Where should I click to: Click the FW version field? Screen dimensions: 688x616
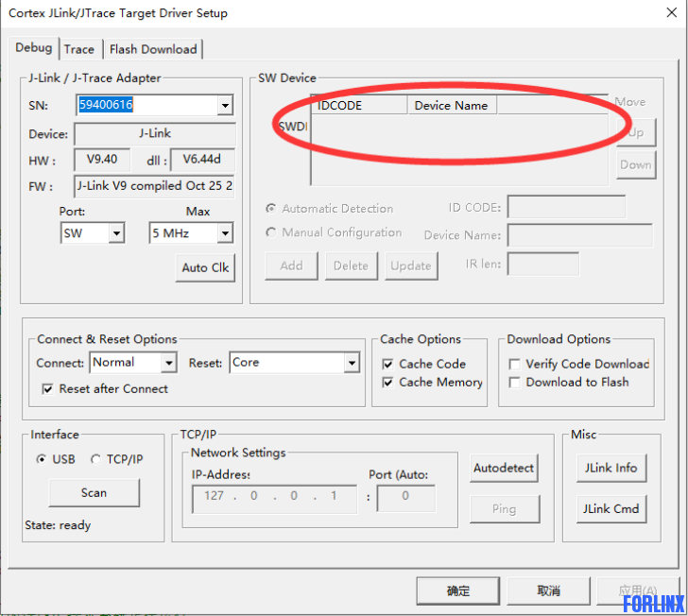coord(154,186)
